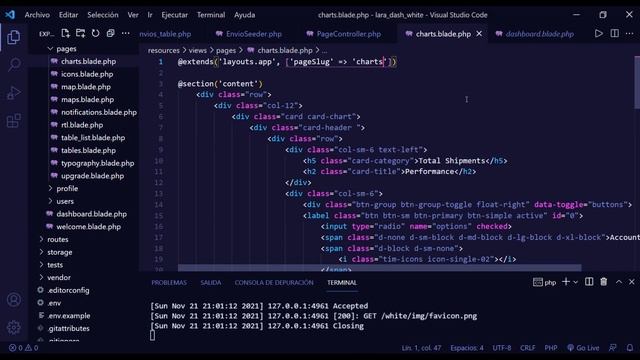Open the Editar menu
This screenshot has width=640, height=360.
(68, 15)
